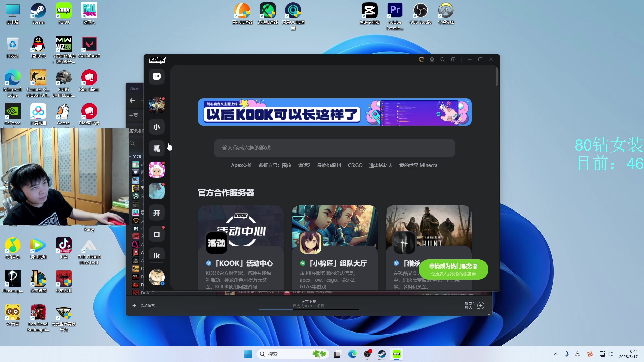The height and width of the screenshot is (362, 644).
Task: Open the pink sheep avatar server
Action: pyautogui.click(x=157, y=170)
